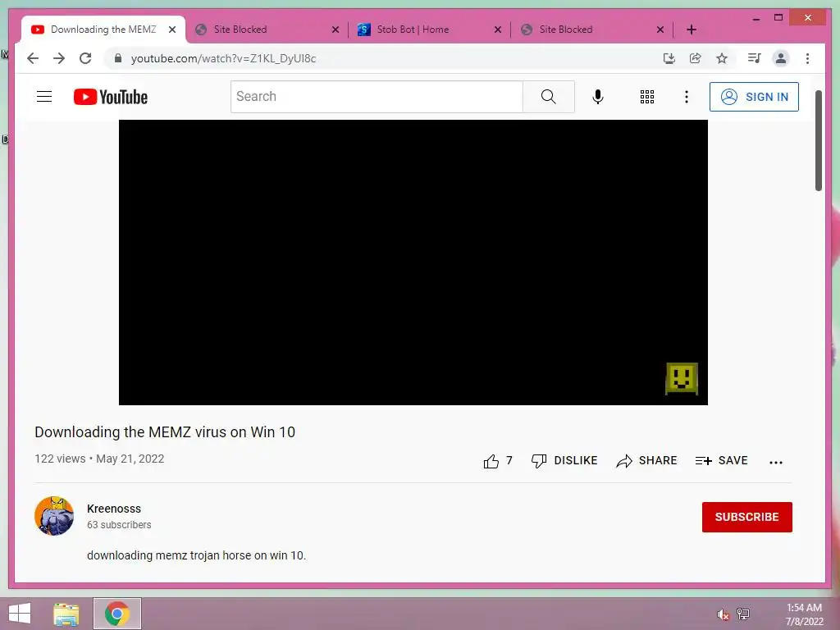The height and width of the screenshot is (630, 840).
Task: Reload the current page
Action: pyautogui.click(x=85, y=58)
